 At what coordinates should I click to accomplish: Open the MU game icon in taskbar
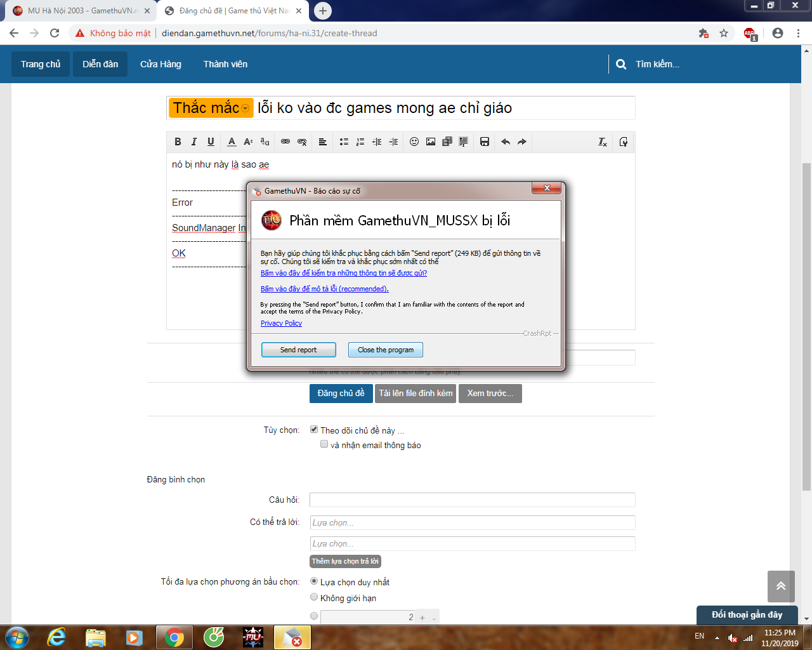coord(253,637)
